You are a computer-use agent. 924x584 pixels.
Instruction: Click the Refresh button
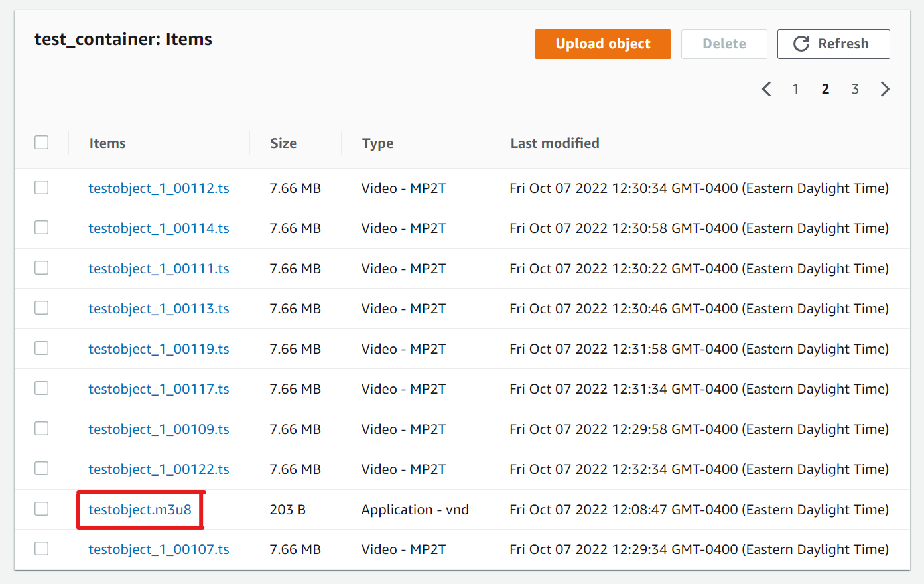(833, 44)
